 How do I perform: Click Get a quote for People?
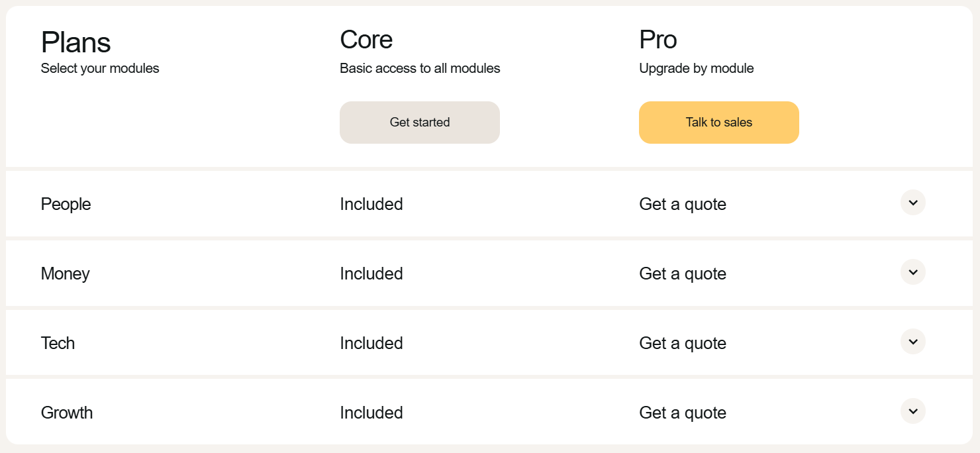[x=682, y=204]
